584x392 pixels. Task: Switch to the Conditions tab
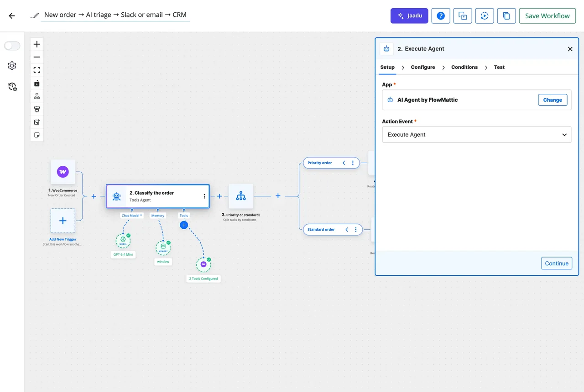[x=464, y=67]
